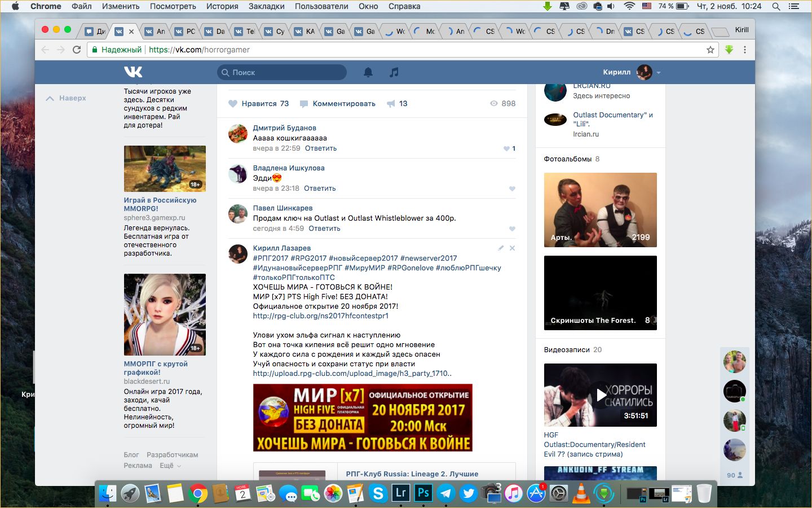
Task: Open the rpg-club.org/ns2017hfcontestpr1 link
Action: click(x=321, y=316)
